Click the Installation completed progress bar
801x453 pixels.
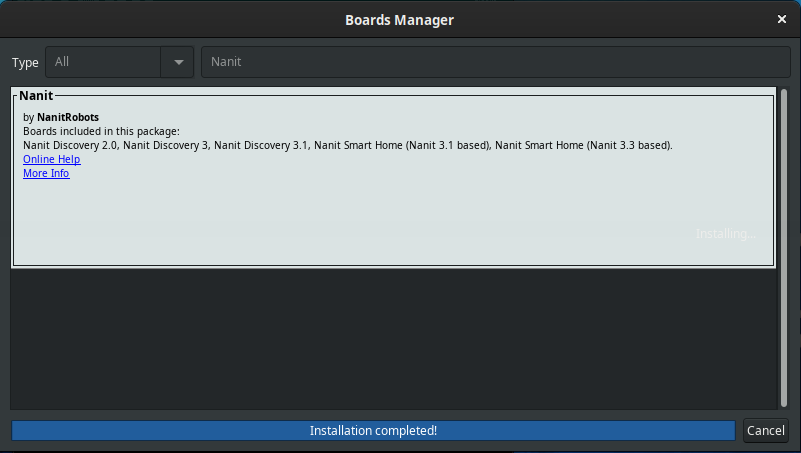click(x=373, y=431)
